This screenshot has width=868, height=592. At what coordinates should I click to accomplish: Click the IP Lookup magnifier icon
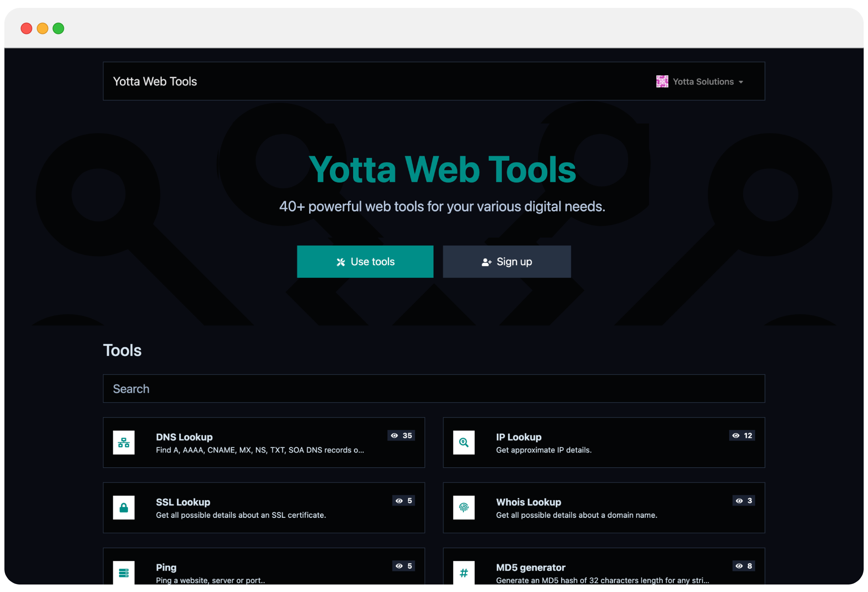click(464, 442)
